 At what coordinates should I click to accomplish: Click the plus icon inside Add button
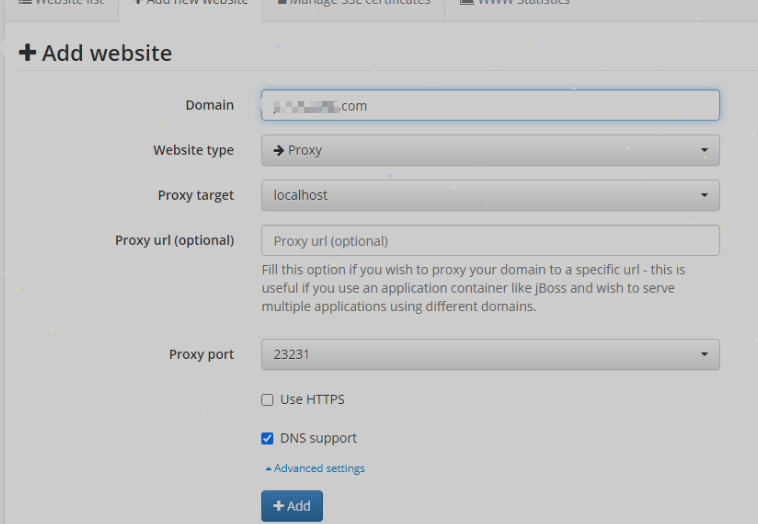tap(278, 506)
